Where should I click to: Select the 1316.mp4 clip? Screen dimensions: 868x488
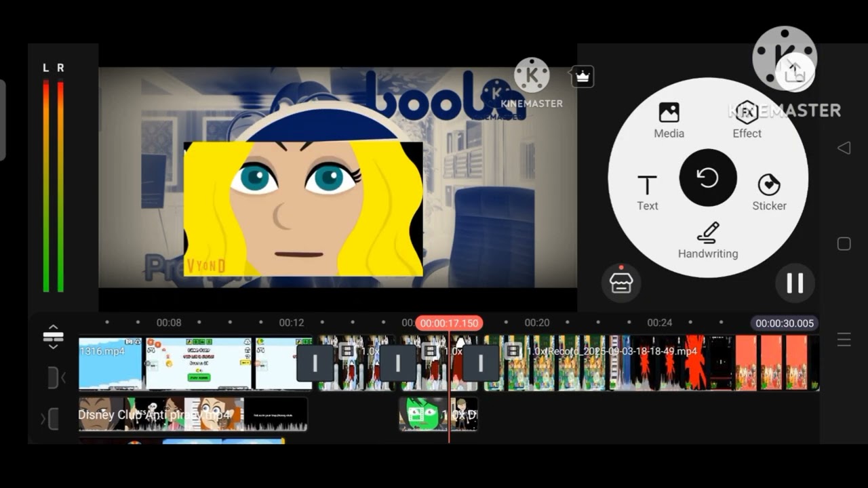[x=111, y=363]
